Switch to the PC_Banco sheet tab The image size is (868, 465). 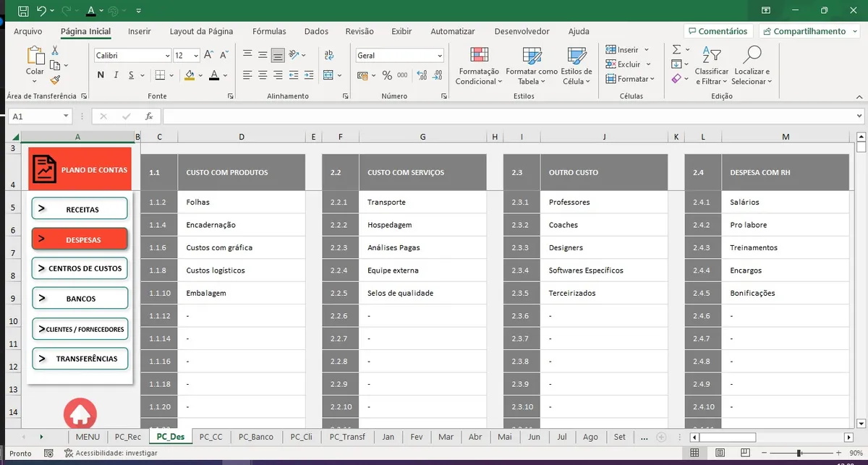(x=256, y=437)
